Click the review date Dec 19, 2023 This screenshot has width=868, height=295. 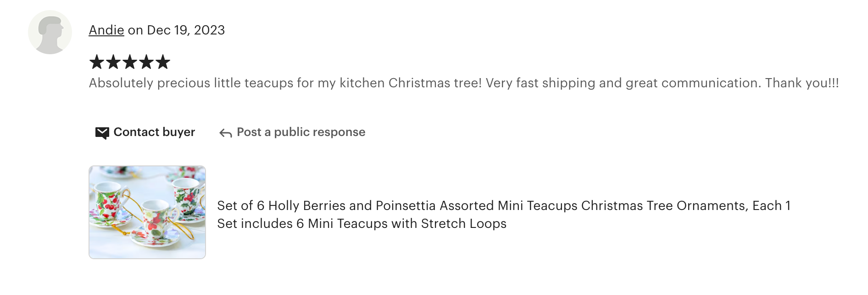coord(186,30)
